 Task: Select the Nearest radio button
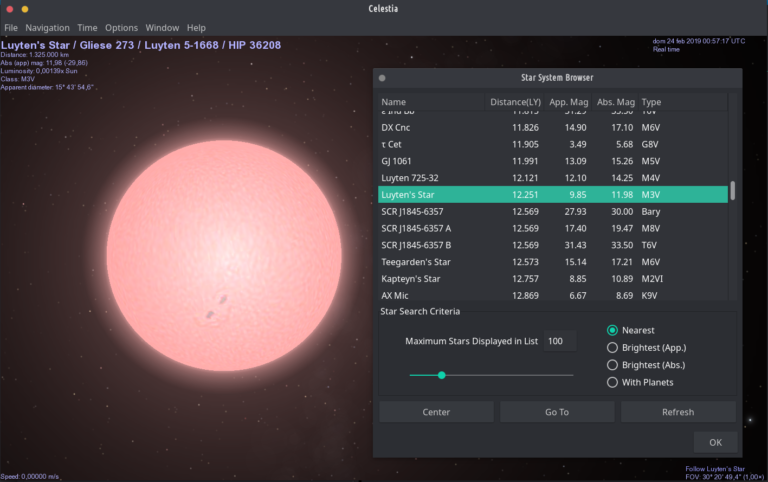(x=613, y=330)
